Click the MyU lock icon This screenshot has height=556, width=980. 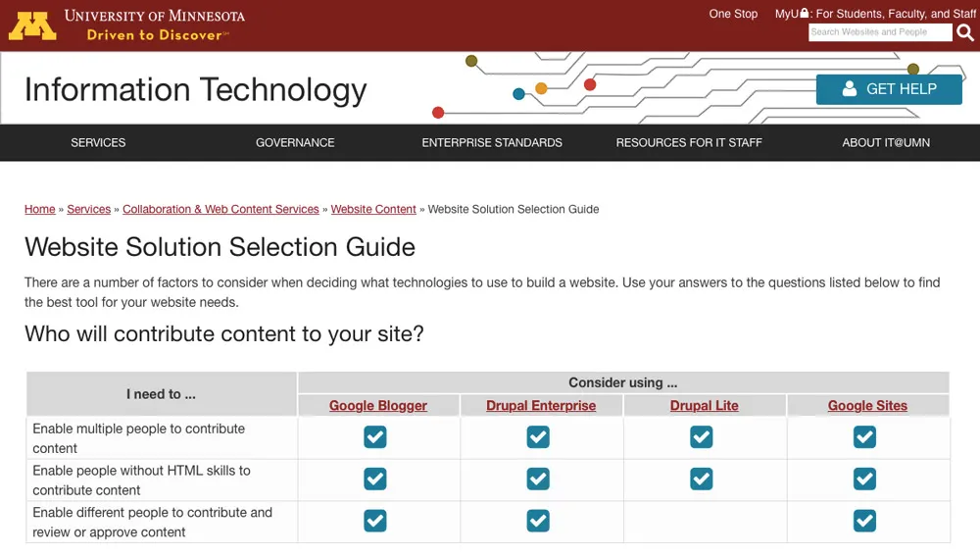coord(804,13)
